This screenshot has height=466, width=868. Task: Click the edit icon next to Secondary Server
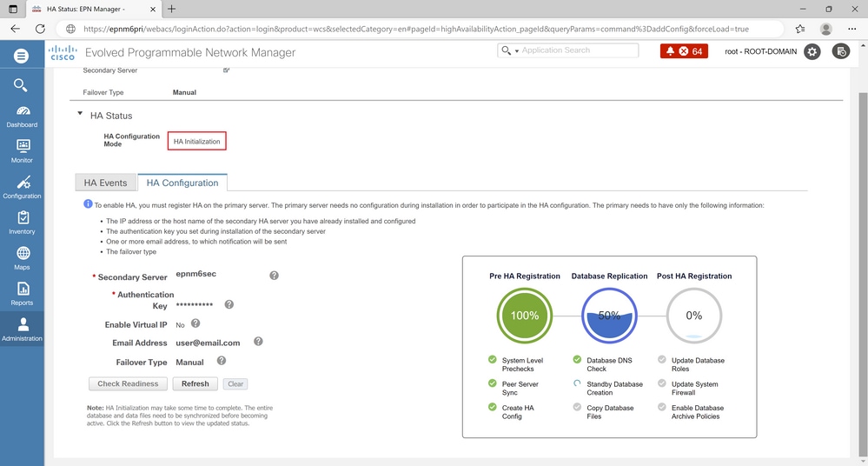point(227,70)
